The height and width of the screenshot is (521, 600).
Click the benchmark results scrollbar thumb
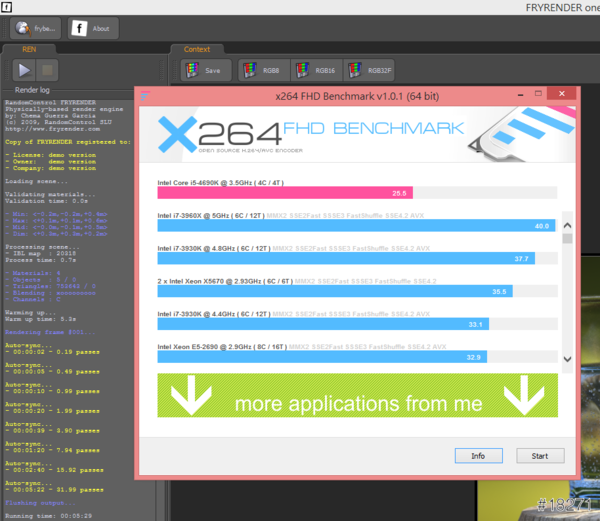pos(567,238)
